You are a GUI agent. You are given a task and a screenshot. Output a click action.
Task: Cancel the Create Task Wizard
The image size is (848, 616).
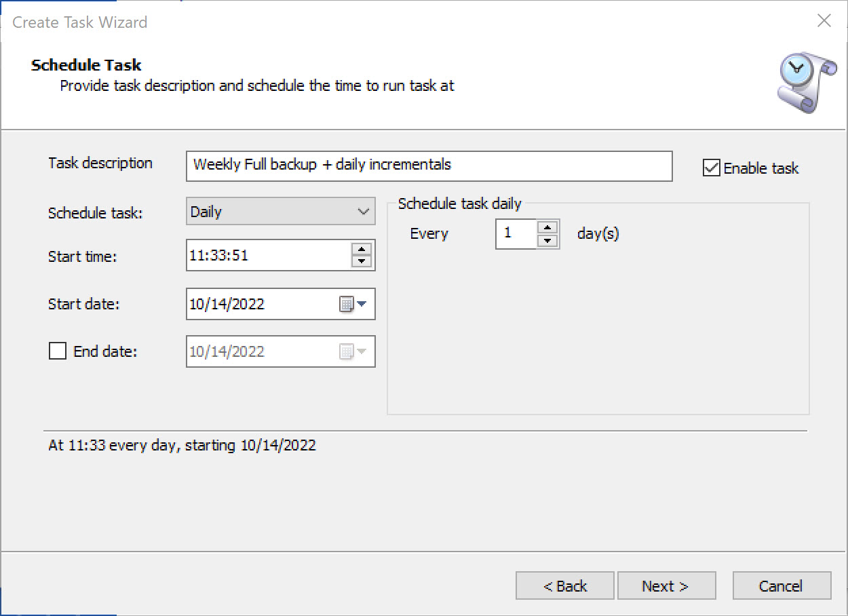click(782, 586)
